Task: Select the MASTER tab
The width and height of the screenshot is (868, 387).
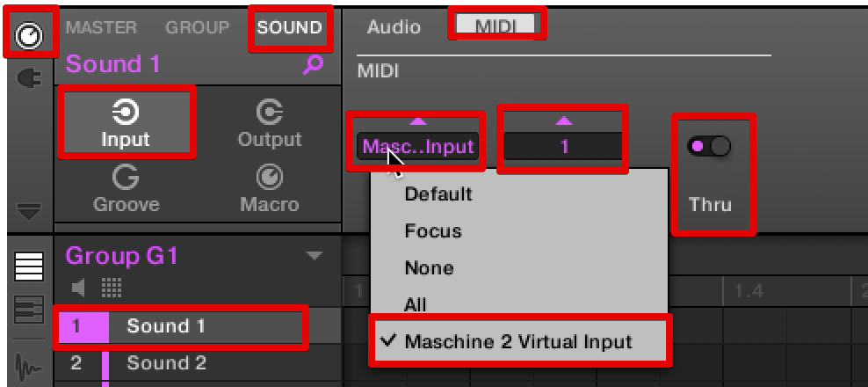Action: click(102, 27)
